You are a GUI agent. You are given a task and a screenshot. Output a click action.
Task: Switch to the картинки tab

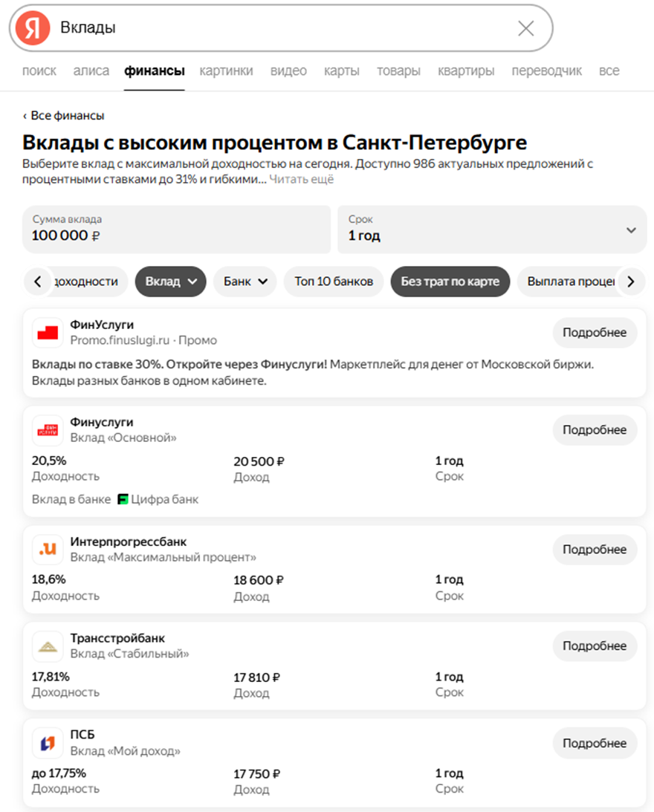(226, 71)
